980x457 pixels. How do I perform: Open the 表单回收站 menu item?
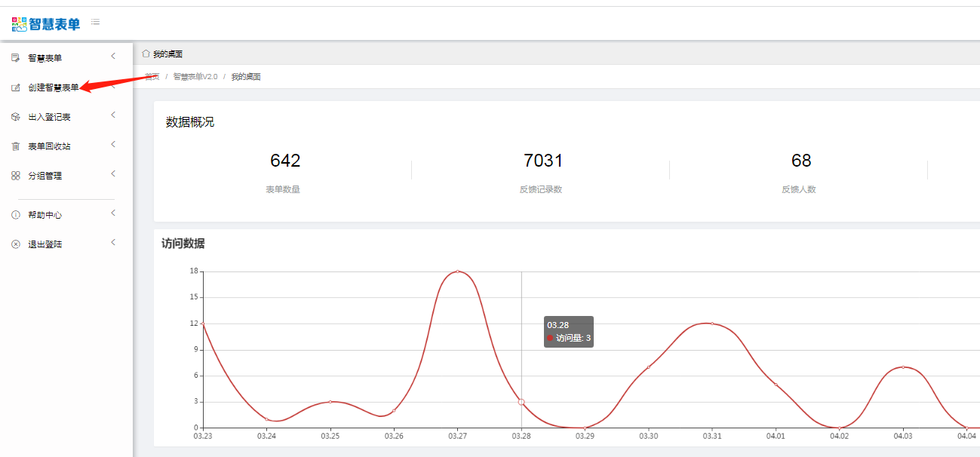pyautogui.click(x=49, y=146)
